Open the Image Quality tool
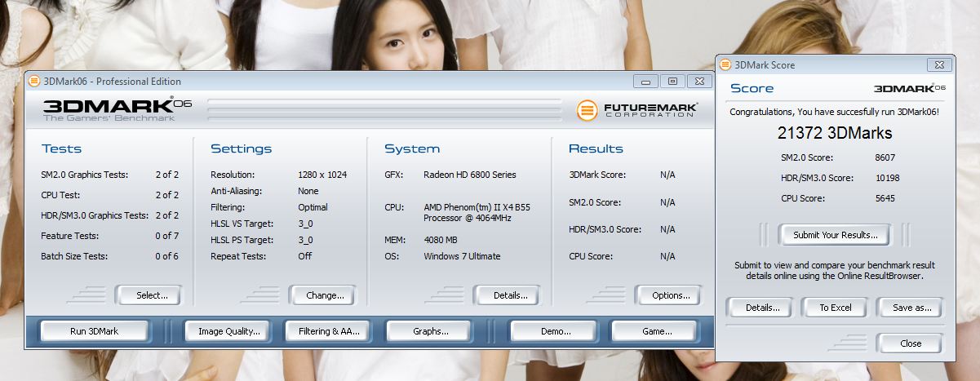This screenshot has height=381, width=980. pyautogui.click(x=228, y=331)
